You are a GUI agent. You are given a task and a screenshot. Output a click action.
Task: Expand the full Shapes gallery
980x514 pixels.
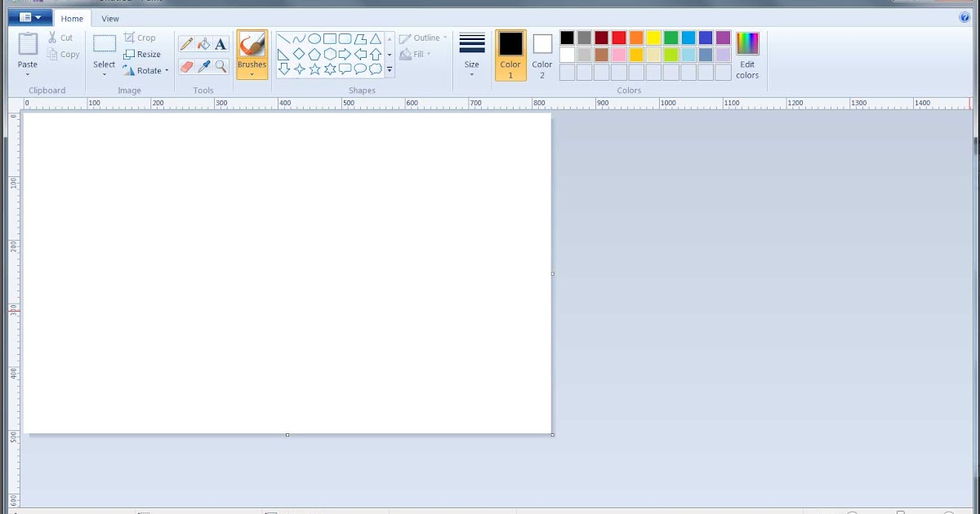coord(390,69)
